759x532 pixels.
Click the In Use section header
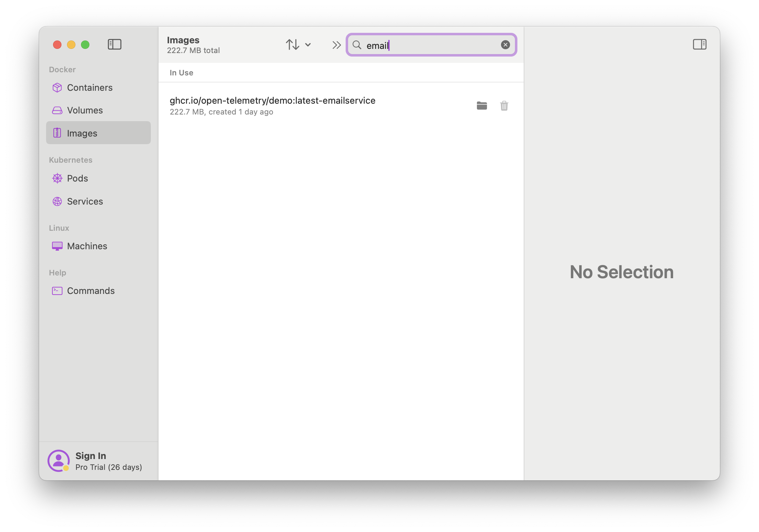[x=181, y=73]
